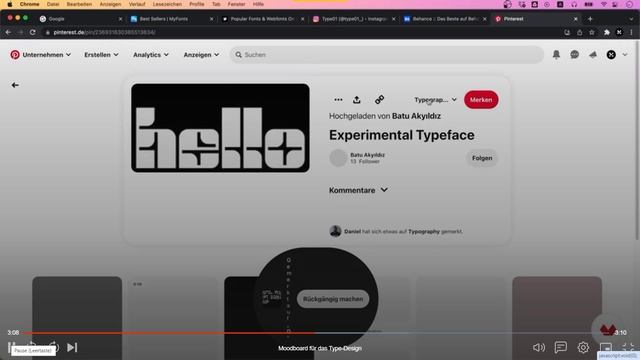
Task: Open Chrome's tab search chevron
Action: (x=631, y=19)
